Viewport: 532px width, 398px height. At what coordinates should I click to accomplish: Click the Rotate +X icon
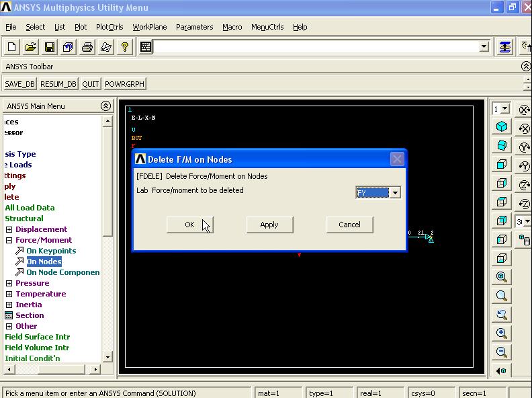point(524,110)
